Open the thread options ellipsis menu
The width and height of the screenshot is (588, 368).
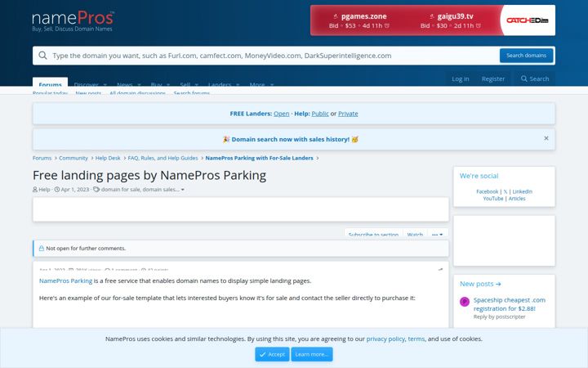(437, 235)
